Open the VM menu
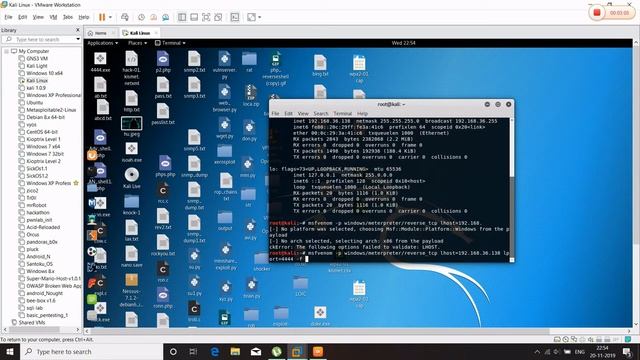Image resolution: width=640 pixels, height=360 pixels. [53, 17]
